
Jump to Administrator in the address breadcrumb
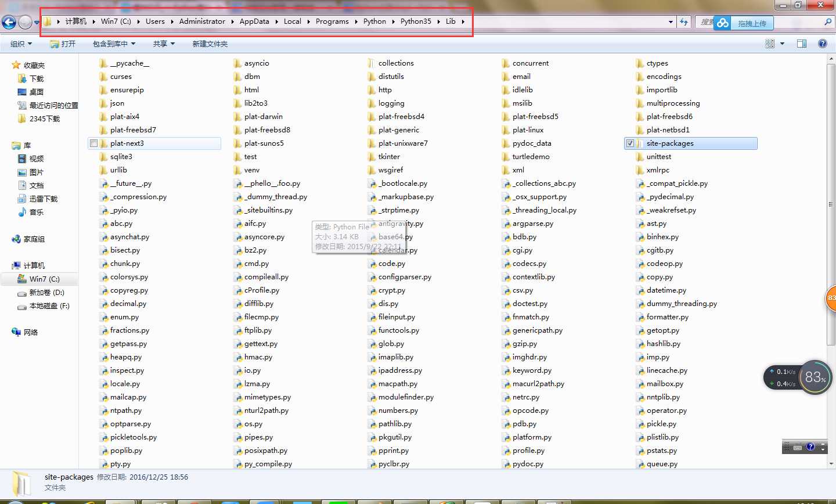point(202,21)
